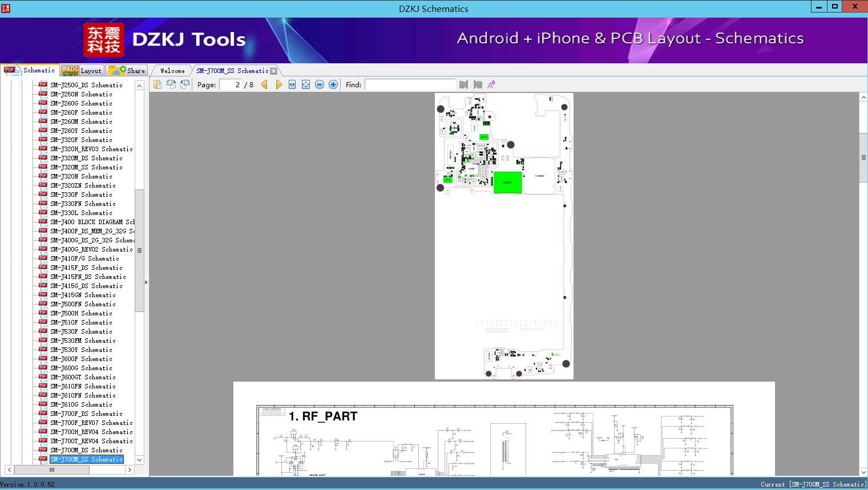The width and height of the screenshot is (868, 490).
Task: Open the Share tab
Action: 127,71
